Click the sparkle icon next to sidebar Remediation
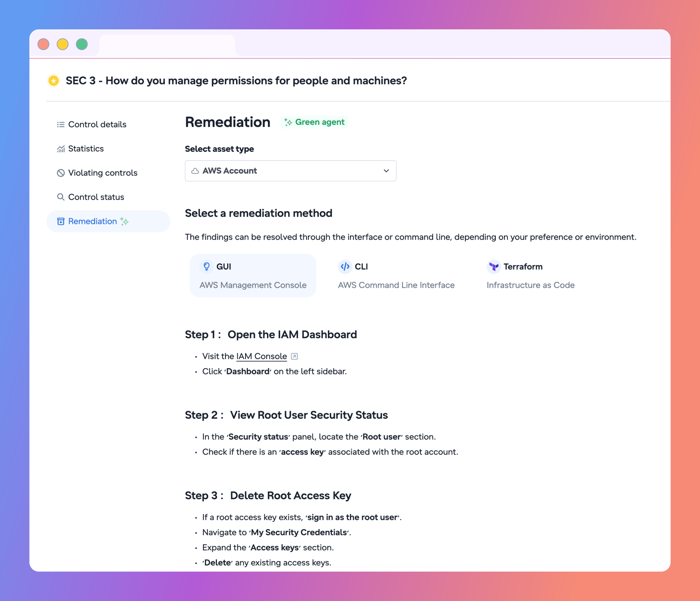 125,221
